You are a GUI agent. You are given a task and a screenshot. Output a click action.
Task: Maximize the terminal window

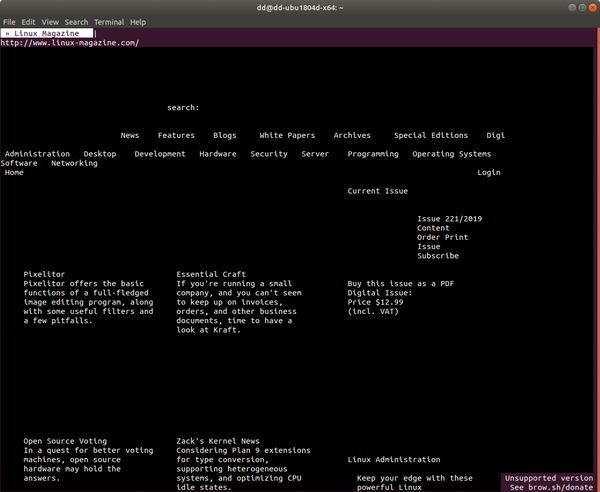click(582, 8)
